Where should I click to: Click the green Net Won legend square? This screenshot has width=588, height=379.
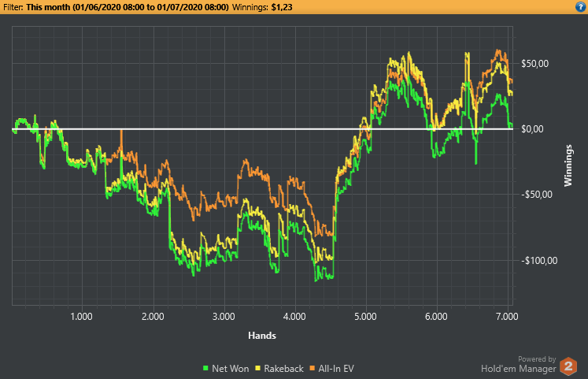point(206,368)
